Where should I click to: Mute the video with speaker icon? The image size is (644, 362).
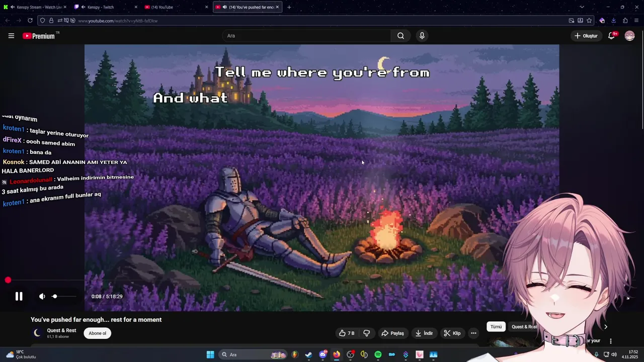point(42,296)
